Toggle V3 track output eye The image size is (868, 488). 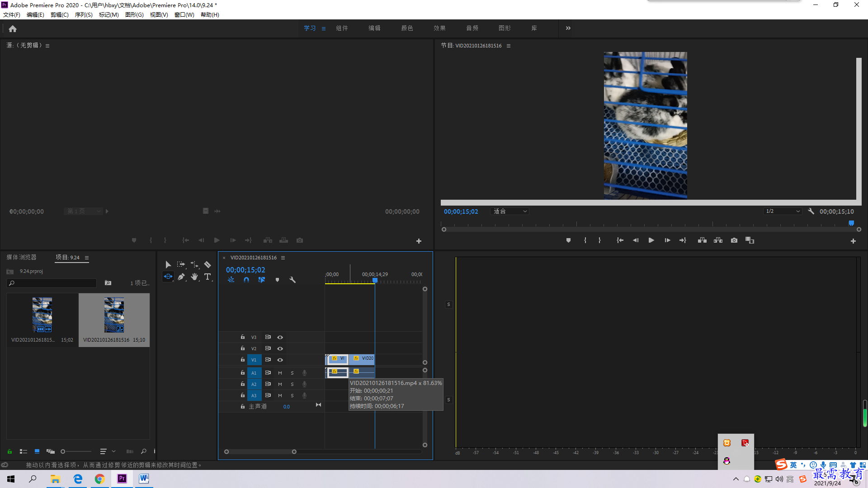click(280, 338)
